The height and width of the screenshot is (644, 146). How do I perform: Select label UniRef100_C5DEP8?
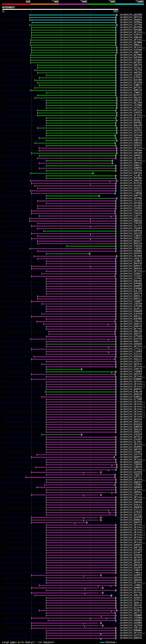click(131, 464)
